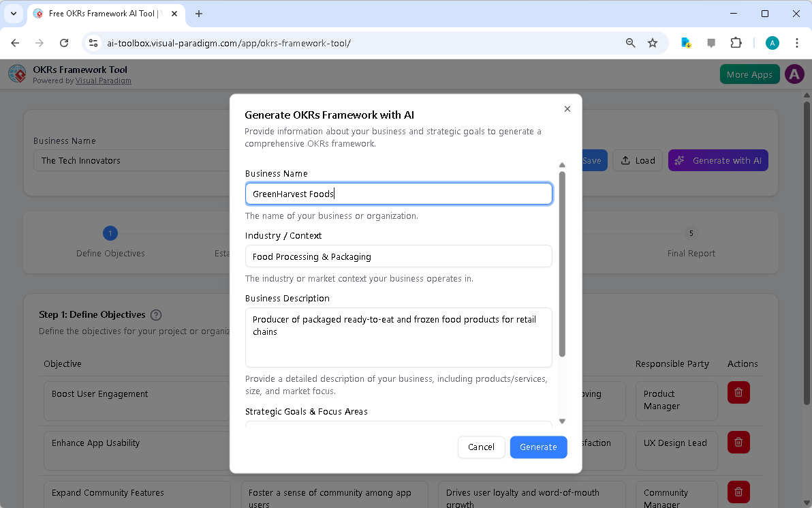Open the Step 1 help question mark

[x=156, y=314]
